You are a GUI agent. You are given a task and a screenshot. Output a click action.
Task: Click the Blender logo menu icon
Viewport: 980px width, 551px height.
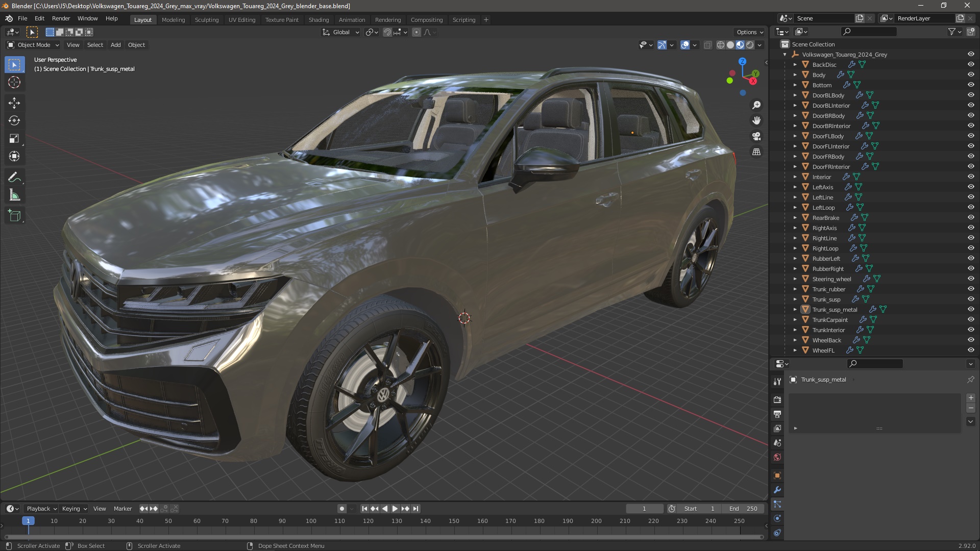tap(9, 18)
